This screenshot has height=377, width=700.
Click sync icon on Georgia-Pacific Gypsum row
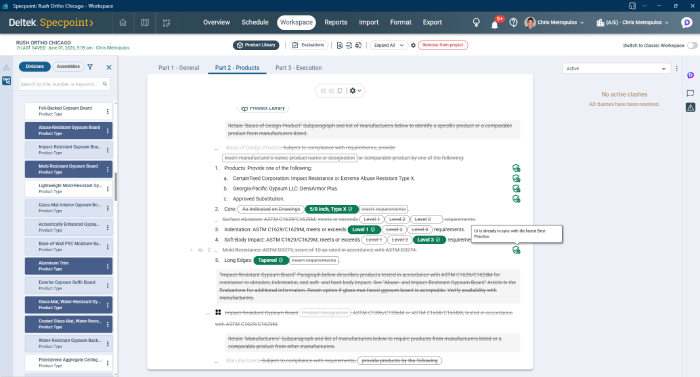[x=516, y=188]
